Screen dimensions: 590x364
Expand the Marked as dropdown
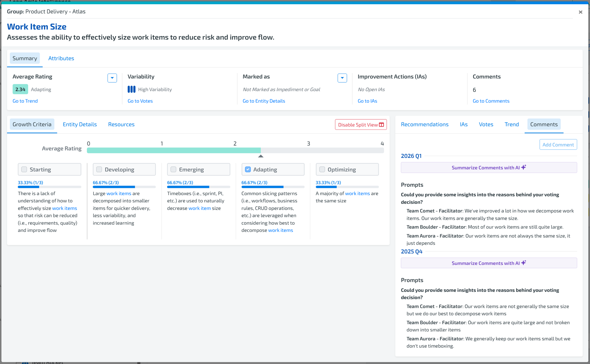point(342,78)
